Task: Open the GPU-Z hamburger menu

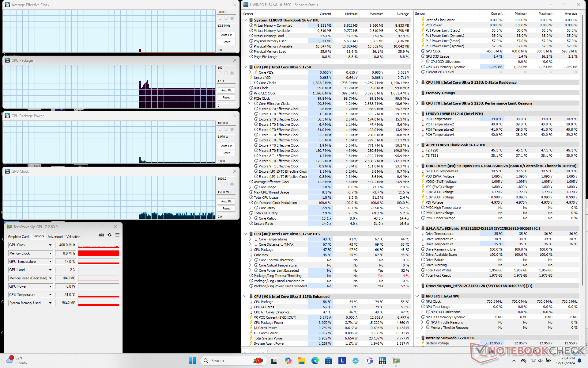Action: (117, 235)
